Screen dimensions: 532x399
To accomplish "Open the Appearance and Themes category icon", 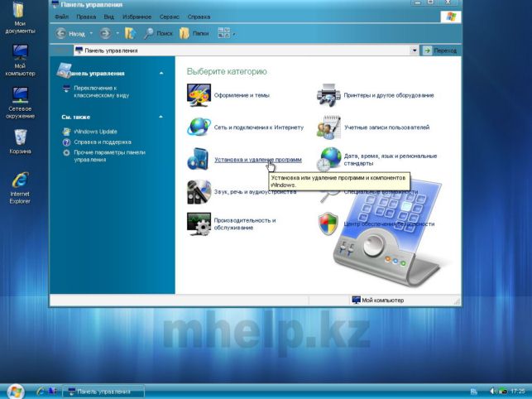I will coord(199,95).
